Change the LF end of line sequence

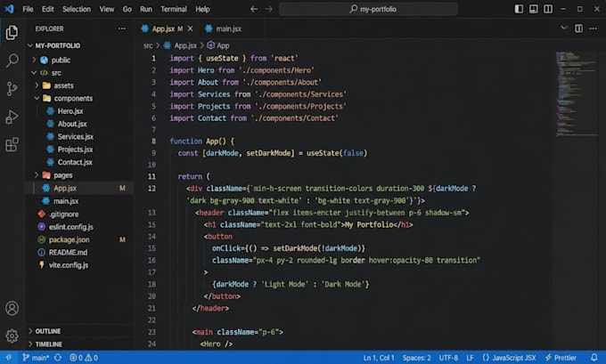tap(470, 358)
